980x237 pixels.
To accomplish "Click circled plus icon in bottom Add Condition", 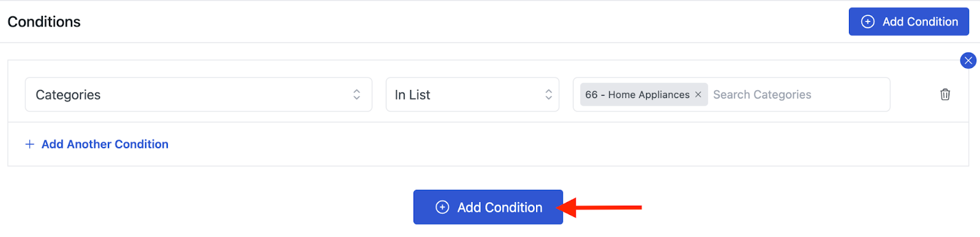I will click(x=442, y=207).
